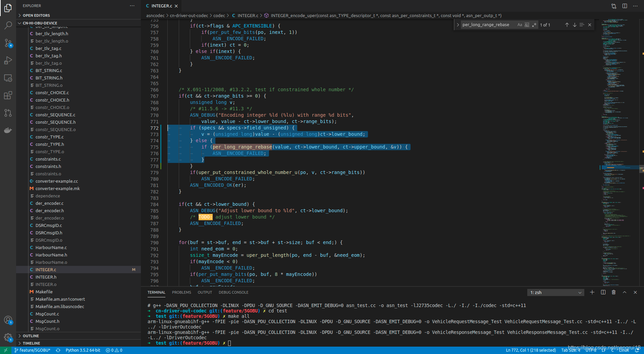Open INTEGER.h in the file tree
644x354 pixels.
coord(46,277)
